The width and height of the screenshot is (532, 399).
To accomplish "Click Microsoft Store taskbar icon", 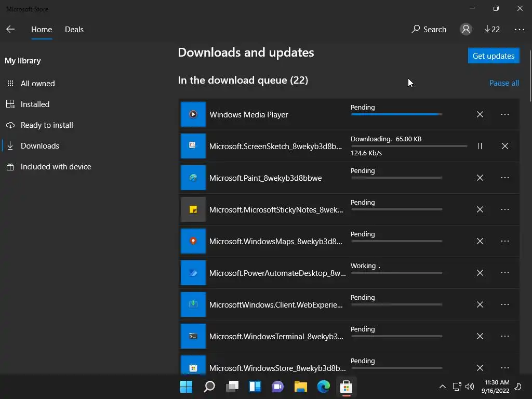I will pos(346,387).
